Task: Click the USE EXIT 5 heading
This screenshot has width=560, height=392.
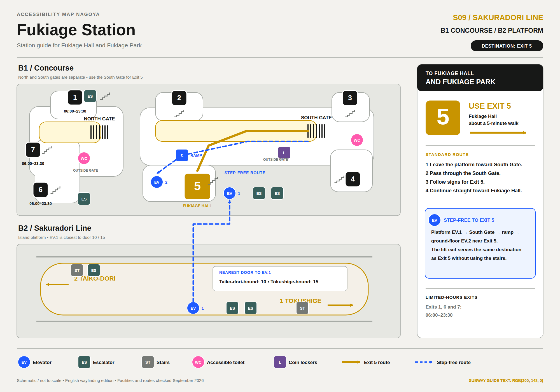Action: point(490,106)
